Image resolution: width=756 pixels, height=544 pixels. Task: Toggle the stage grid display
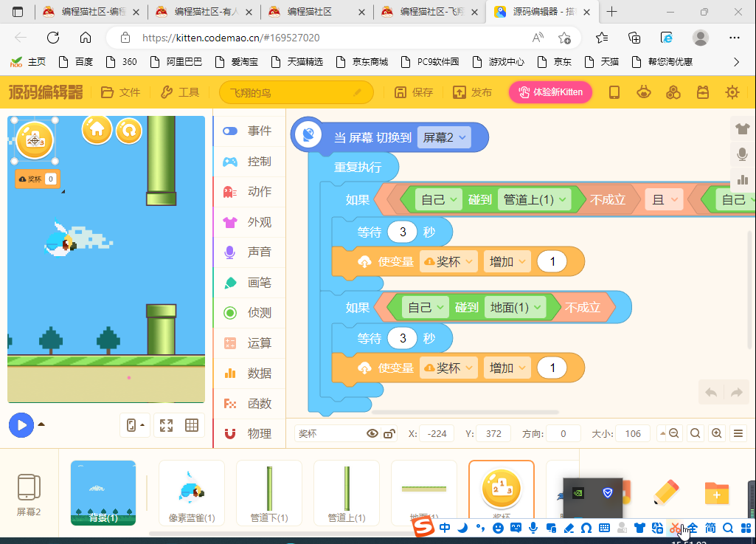(192, 425)
